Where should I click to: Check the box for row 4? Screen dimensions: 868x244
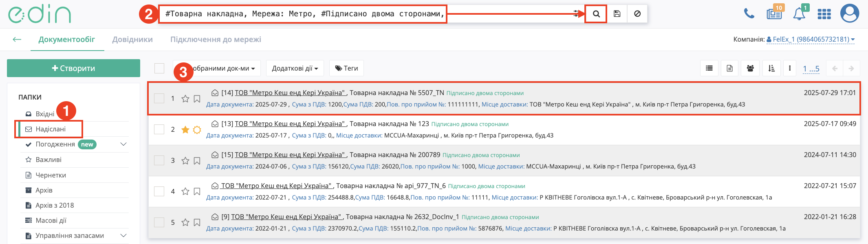click(x=159, y=191)
